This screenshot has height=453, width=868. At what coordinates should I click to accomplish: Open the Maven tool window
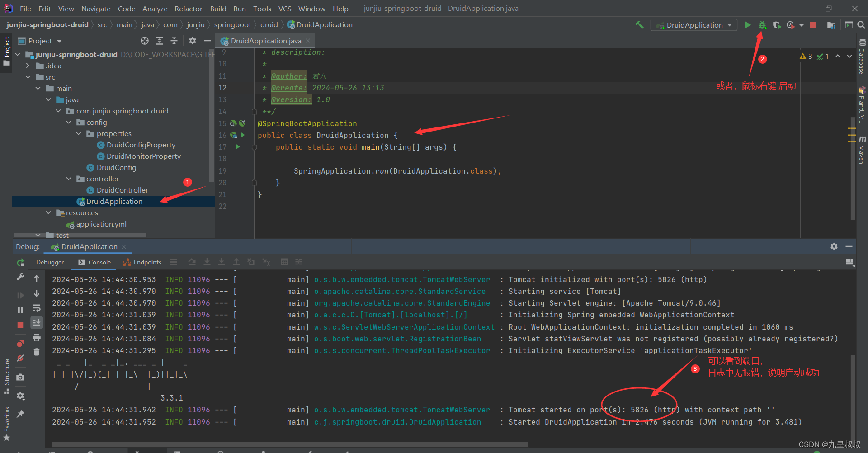click(862, 150)
